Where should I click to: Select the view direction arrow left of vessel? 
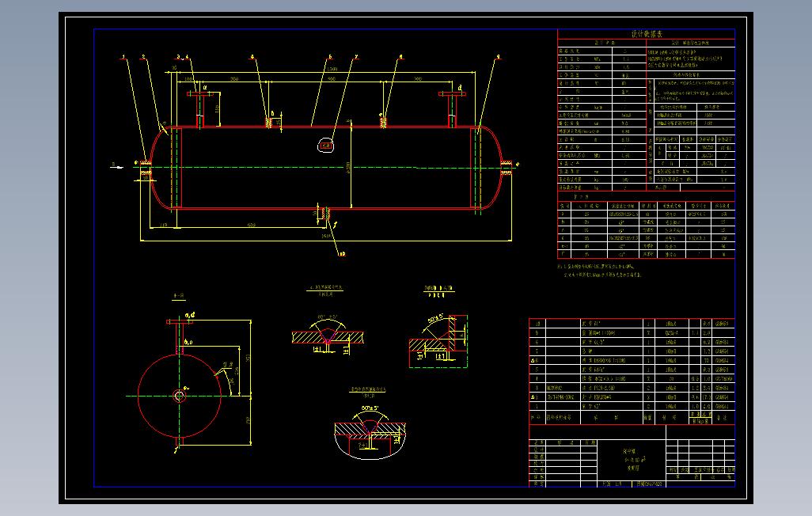tap(118, 165)
